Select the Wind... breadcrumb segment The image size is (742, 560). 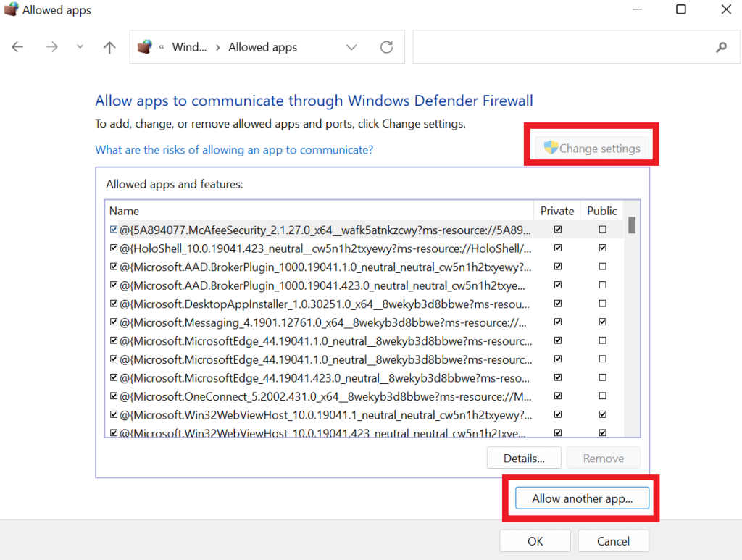pos(189,47)
